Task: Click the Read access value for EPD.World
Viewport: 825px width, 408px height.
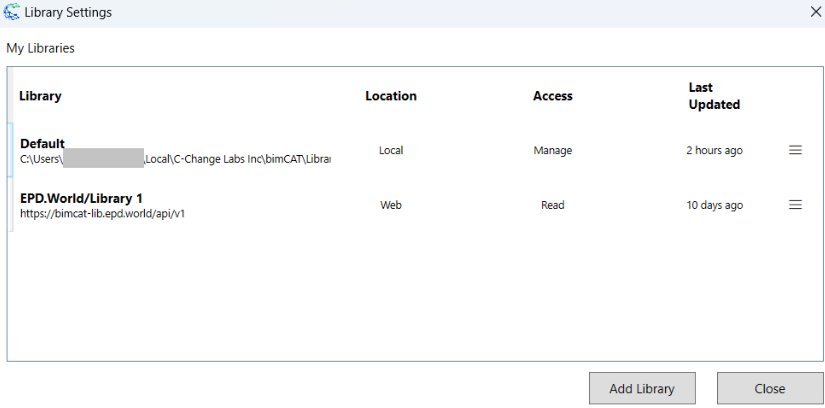Action: 552,205
